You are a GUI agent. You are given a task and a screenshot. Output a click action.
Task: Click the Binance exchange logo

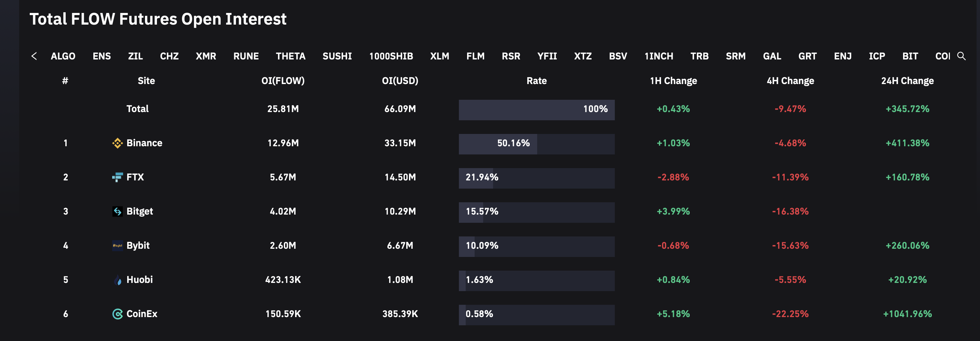pyautogui.click(x=117, y=143)
